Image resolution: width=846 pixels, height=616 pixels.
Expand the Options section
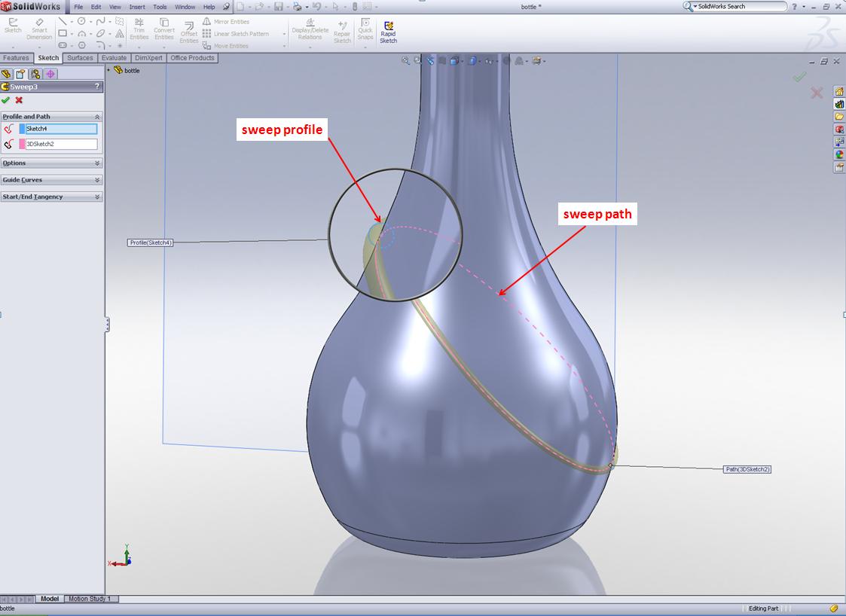pyautogui.click(x=97, y=163)
